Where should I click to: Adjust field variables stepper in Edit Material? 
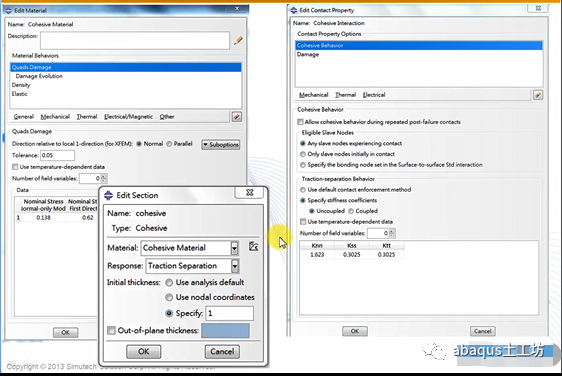(104, 179)
